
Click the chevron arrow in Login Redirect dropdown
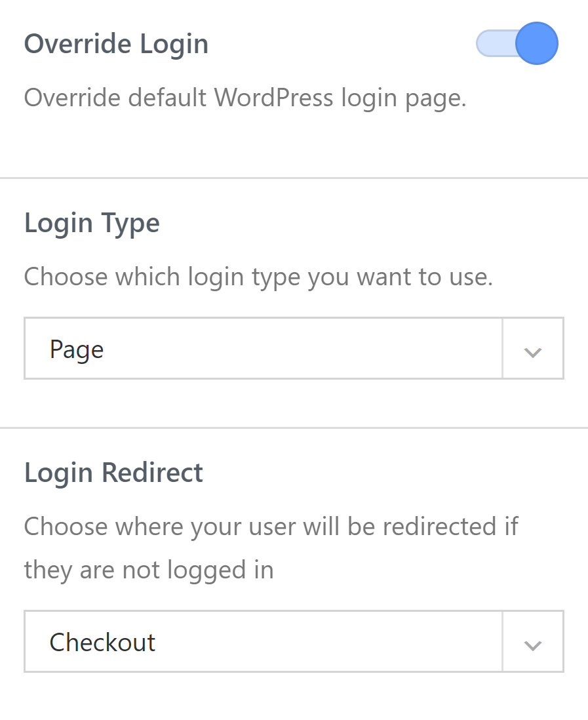click(533, 644)
